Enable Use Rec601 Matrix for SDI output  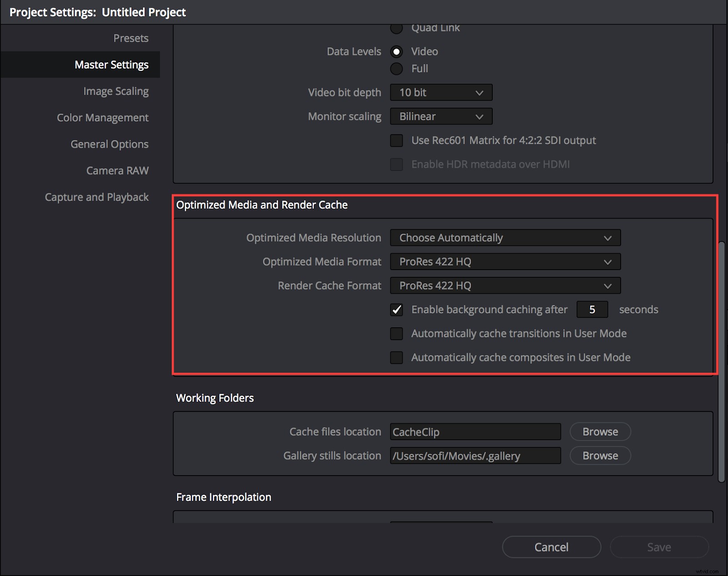click(x=396, y=140)
